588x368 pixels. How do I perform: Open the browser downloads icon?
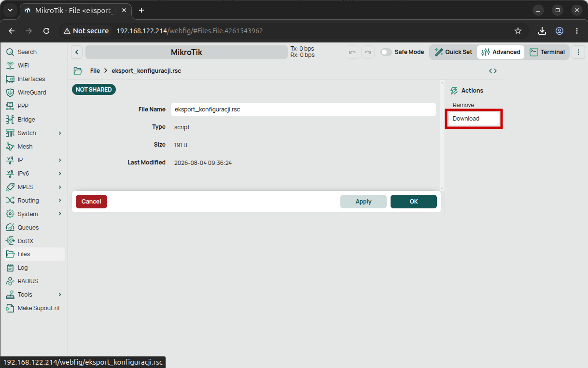coord(542,31)
